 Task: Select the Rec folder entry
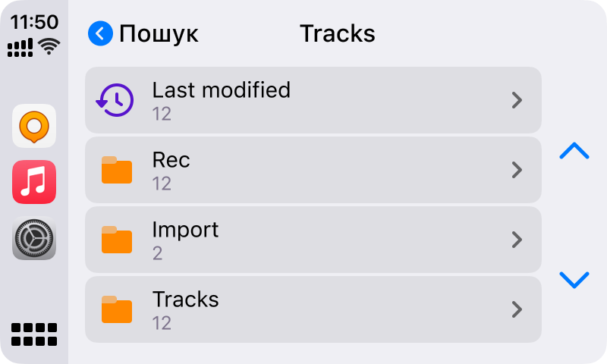[x=171, y=160]
